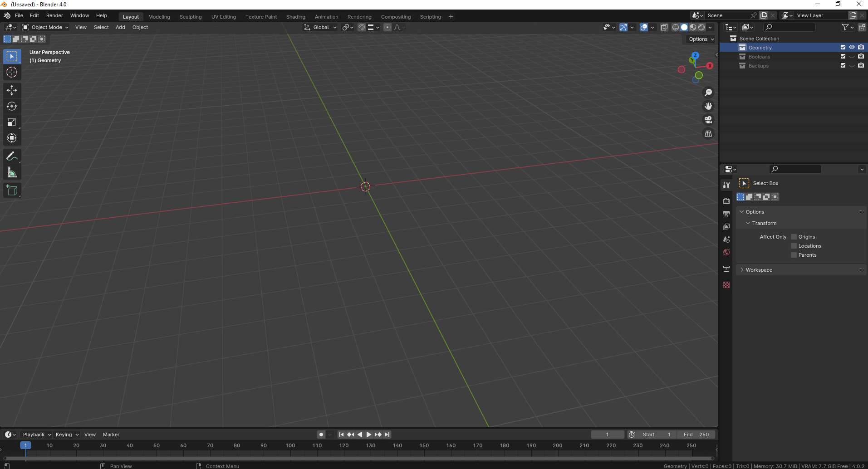Switch to the Sculpting workspace tab
The image size is (868, 469).
191,17
